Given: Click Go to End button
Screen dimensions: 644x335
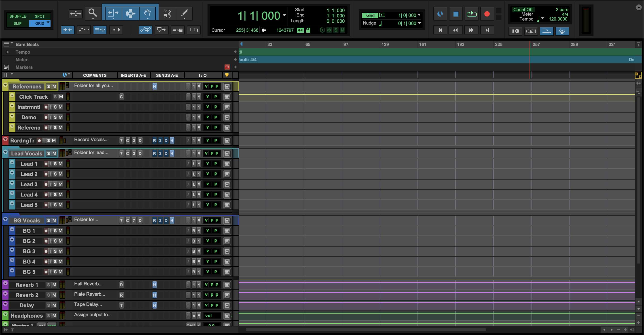Looking at the screenshot, I should [487, 30].
